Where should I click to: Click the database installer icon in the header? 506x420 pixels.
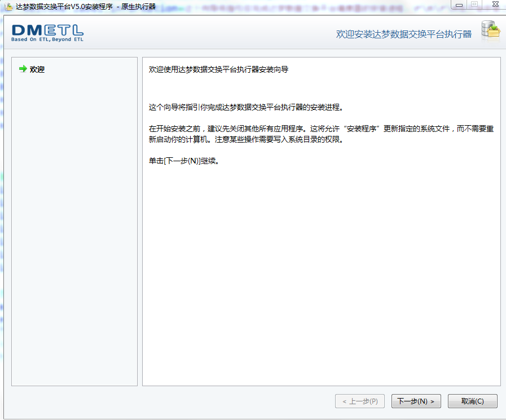tap(491, 32)
